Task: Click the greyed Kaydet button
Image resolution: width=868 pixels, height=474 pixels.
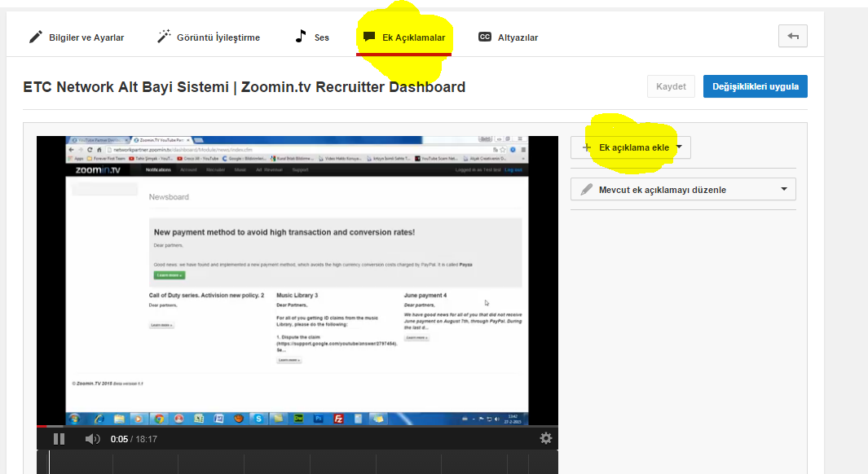Action: tap(671, 86)
